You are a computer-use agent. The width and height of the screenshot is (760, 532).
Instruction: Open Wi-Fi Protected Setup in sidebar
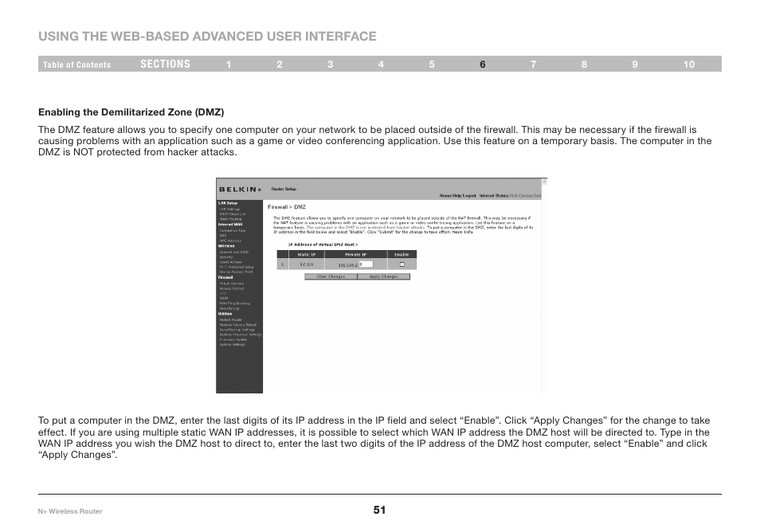[x=236, y=267]
